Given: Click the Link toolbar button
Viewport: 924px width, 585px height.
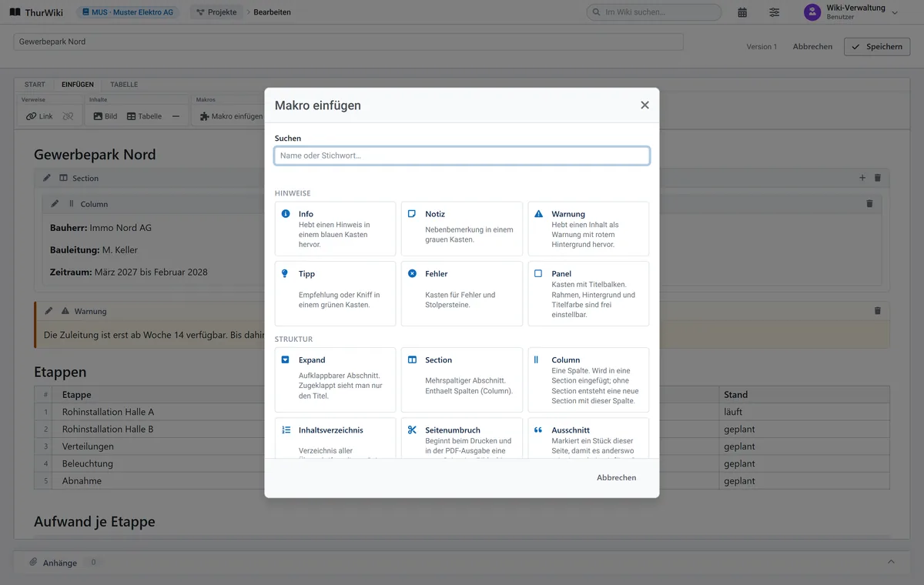Looking at the screenshot, I should (39, 116).
